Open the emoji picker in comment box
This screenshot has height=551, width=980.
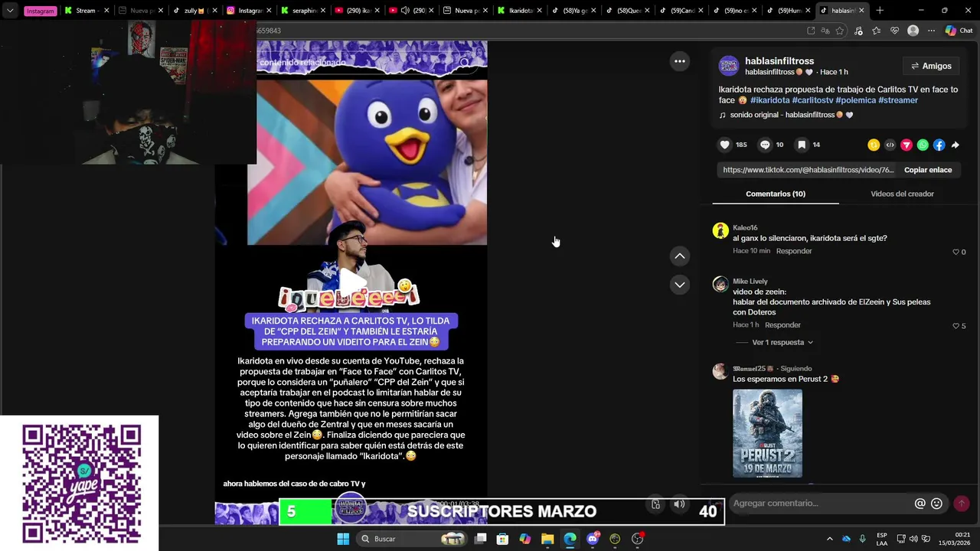click(x=936, y=504)
